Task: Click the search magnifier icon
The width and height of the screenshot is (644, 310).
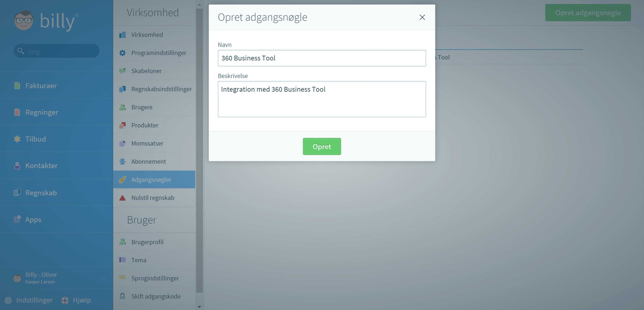Action: pyautogui.click(x=21, y=51)
